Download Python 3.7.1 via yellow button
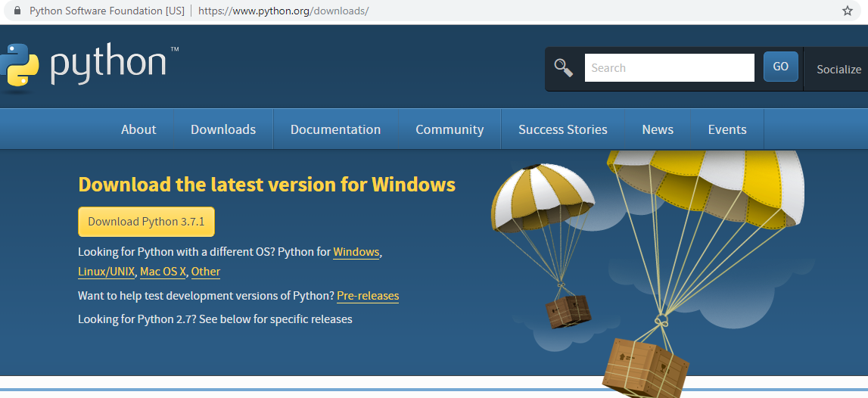The height and width of the screenshot is (398, 868). [x=146, y=222]
